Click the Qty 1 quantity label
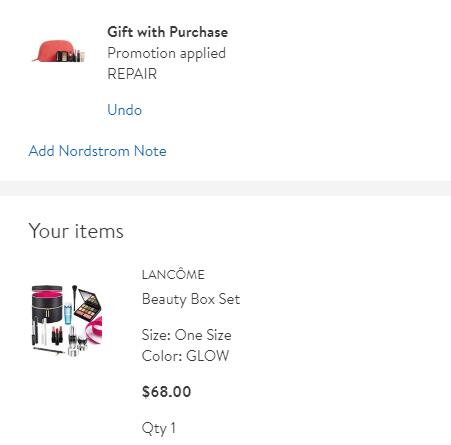Screen dimensions: 451x445 tap(159, 428)
